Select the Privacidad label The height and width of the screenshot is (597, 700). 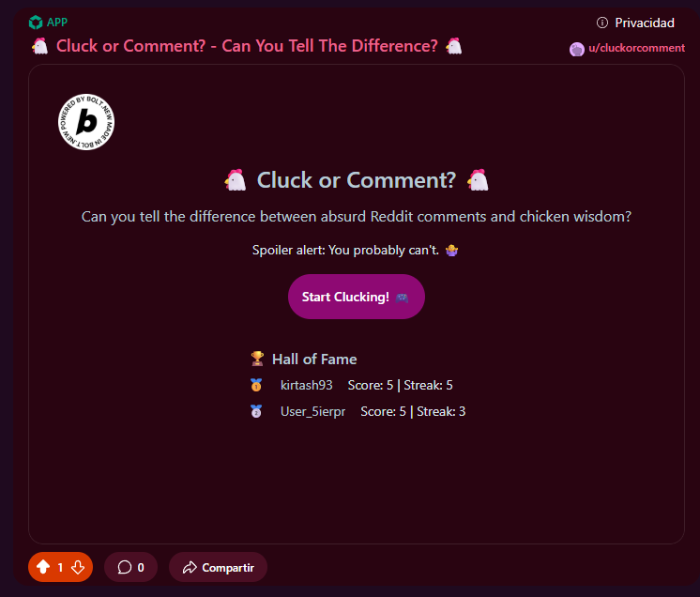tap(645, 23)
